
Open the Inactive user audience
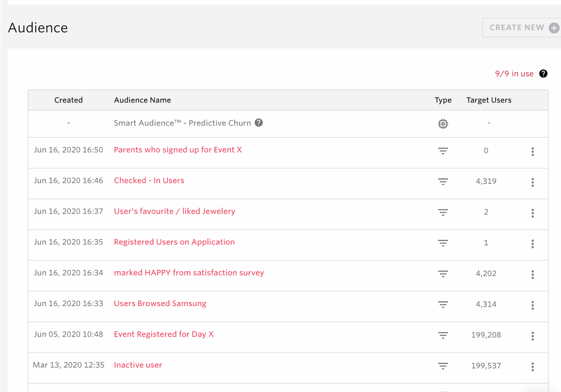click(138, 365)
